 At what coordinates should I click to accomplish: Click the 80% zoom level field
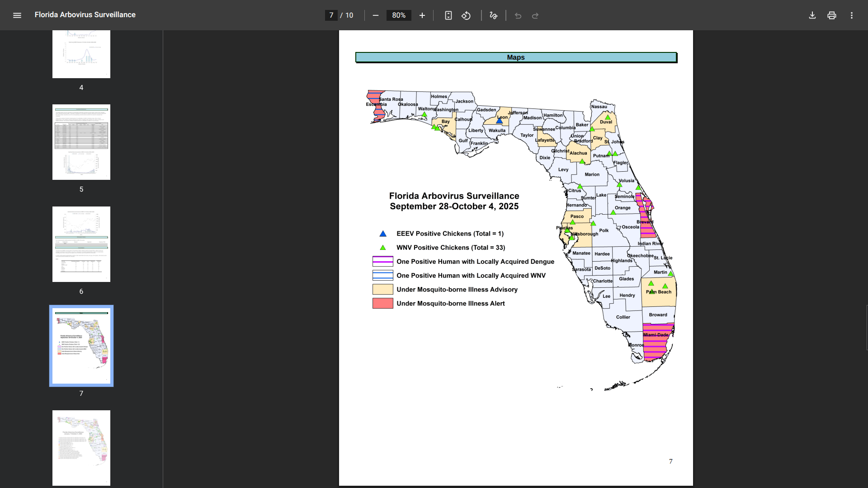(398, 15)
